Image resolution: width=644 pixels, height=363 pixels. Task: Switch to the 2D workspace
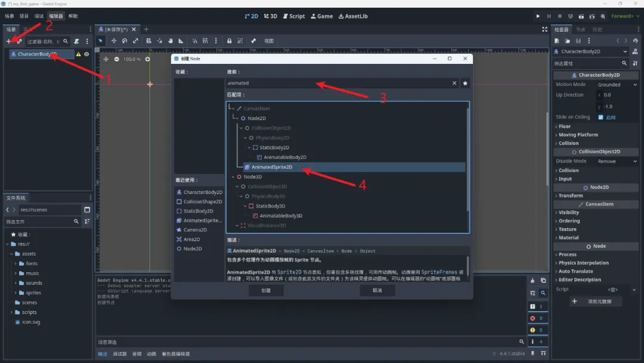[252, 16]
